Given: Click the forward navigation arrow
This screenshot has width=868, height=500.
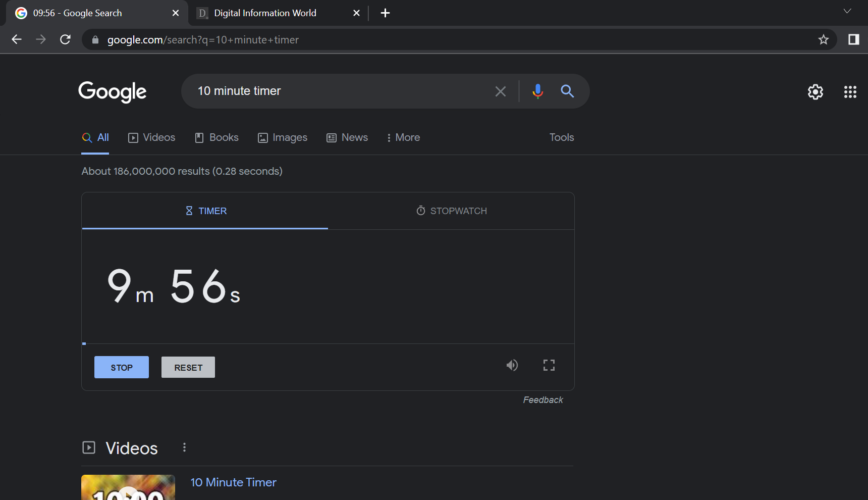Looking at the screenshot, I should coord(41,39).
